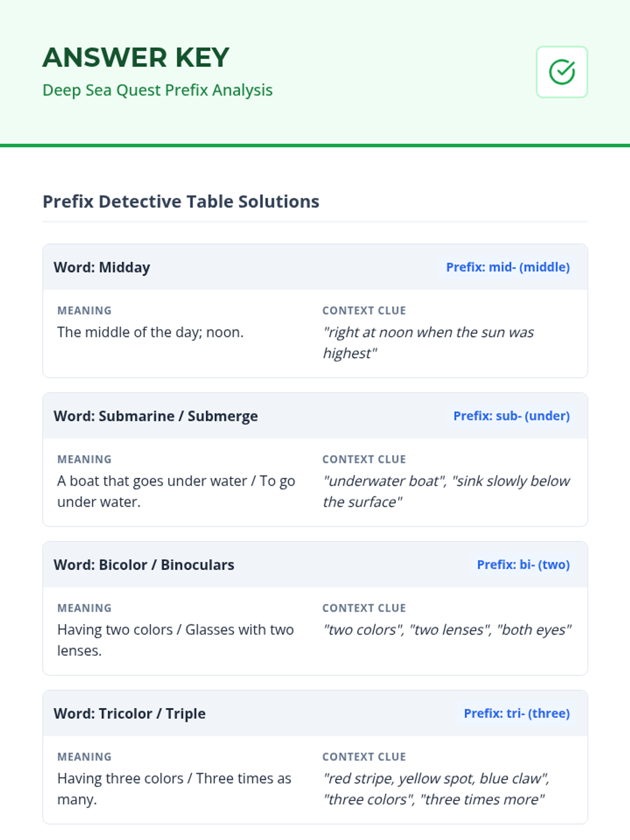630x840 pixels.
Task: Click the Tricolor meaning description
Action: point(174,789)
